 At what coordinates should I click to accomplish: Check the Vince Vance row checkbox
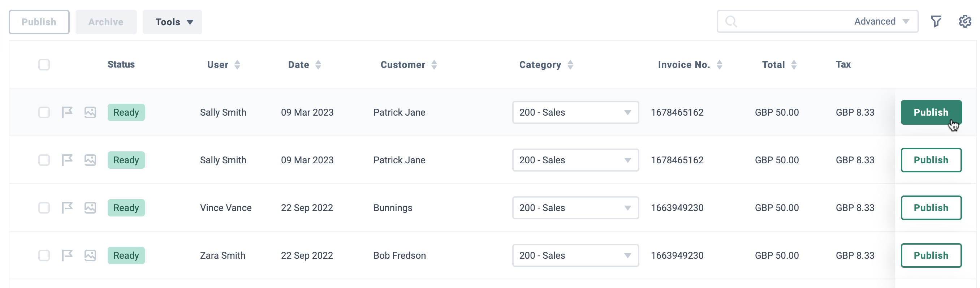coord(44,208)
